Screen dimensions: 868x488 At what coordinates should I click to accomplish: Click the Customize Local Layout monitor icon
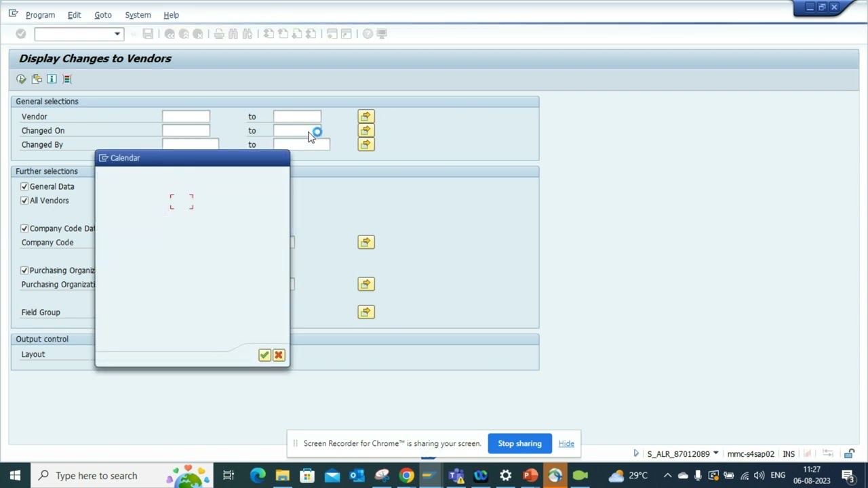[x=382, y=34]
